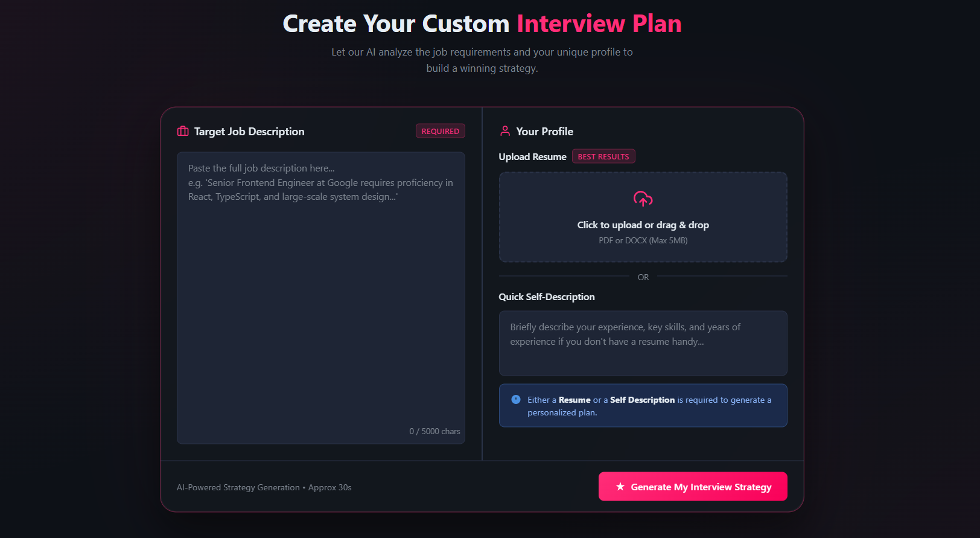Click the '0 / 5000 chars' counter
This screenshot has width=980, height=538.
pos(434,431)
